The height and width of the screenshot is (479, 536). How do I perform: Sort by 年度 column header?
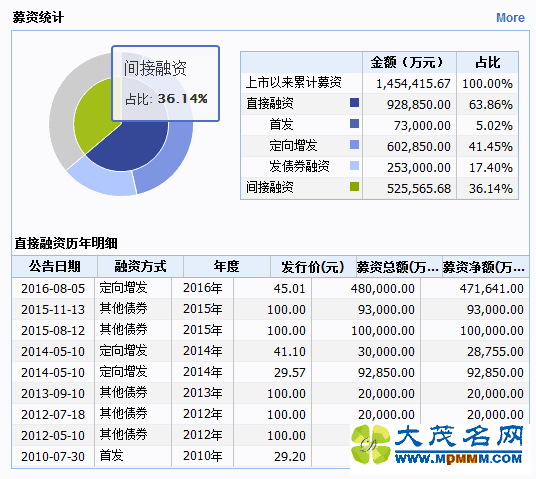227,266
